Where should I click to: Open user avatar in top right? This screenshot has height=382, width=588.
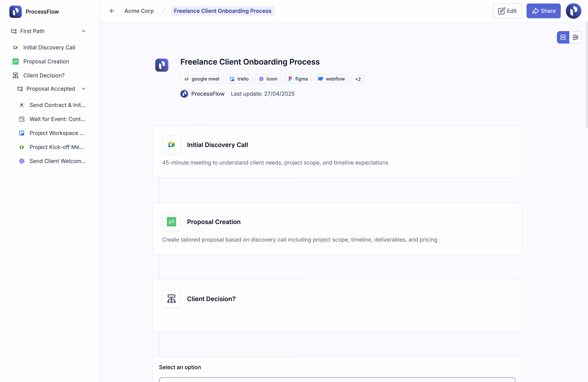[573, 11]
